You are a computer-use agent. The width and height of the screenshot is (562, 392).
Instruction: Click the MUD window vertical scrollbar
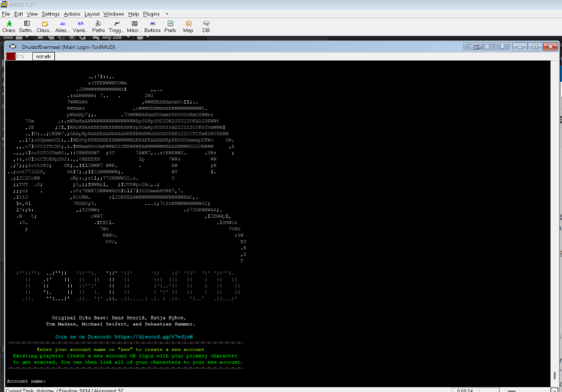pos(554,224)
